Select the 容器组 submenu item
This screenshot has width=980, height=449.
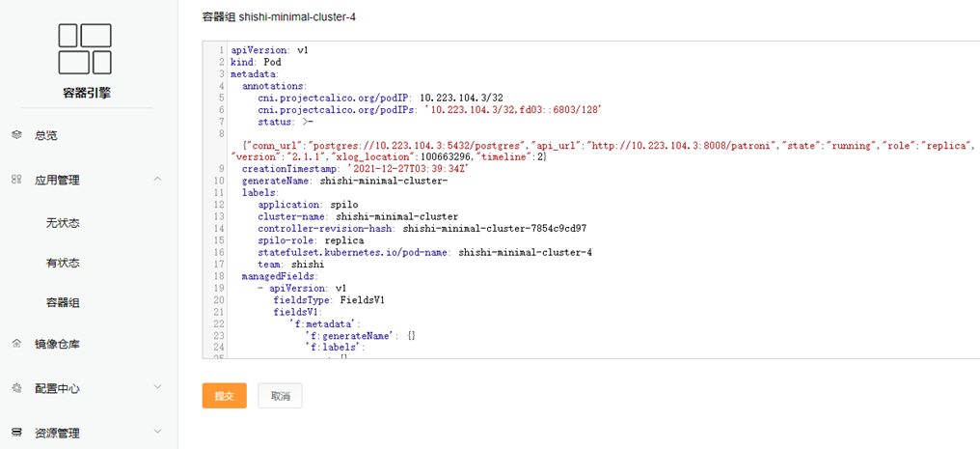[x=63, y=302]
